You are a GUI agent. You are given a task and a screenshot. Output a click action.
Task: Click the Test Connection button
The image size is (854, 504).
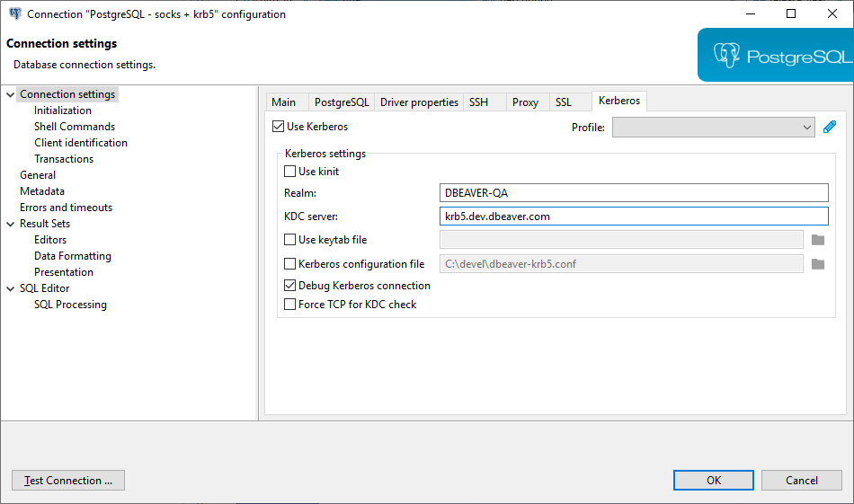68,481
